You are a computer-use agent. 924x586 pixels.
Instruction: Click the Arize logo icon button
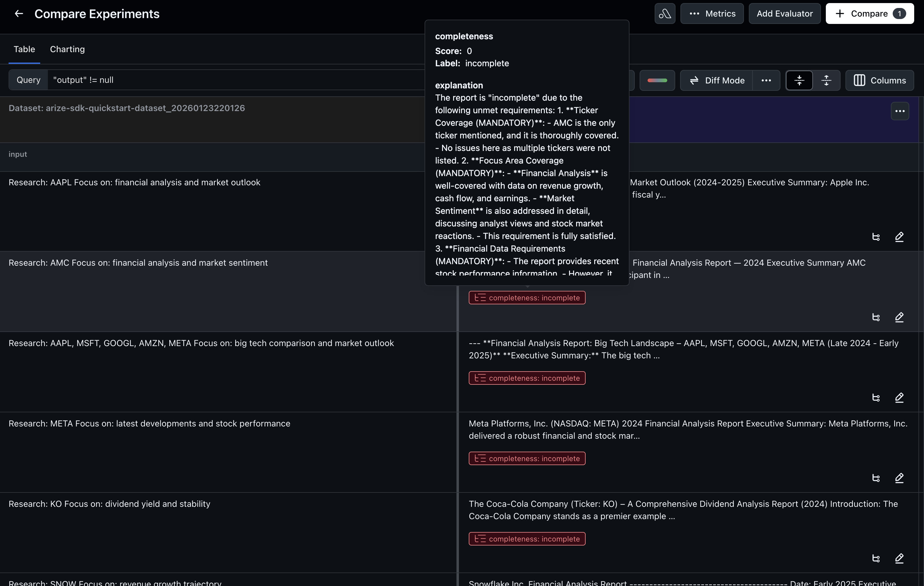click(664, 14)
